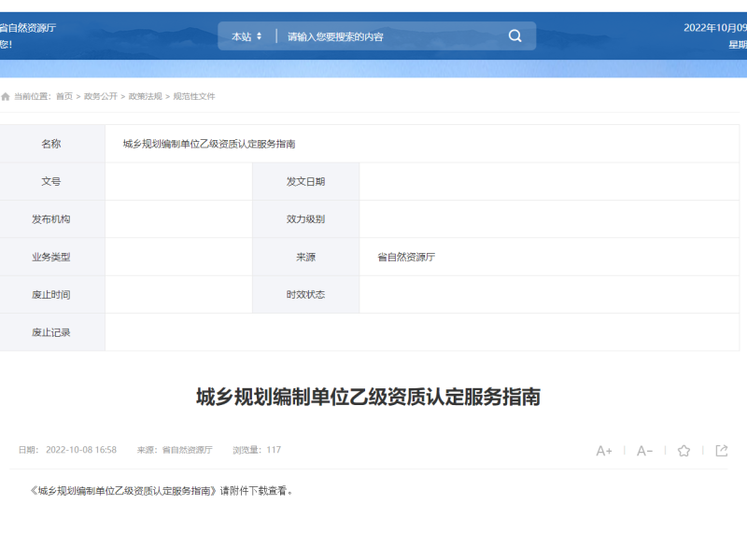Toggle the star icon to favorite this article

tap(684, 450)
